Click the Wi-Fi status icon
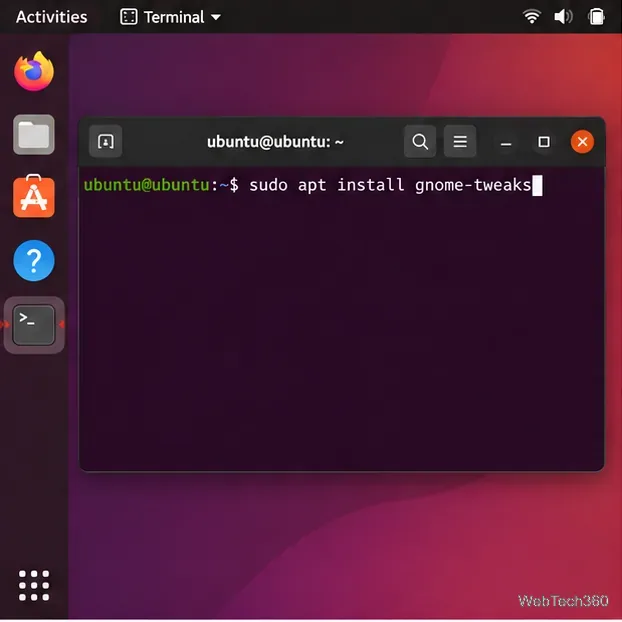This screenshot has width=622, height=622. [x=532, y=17]
